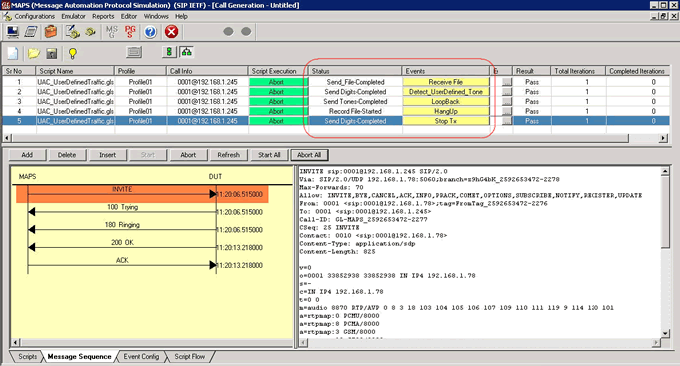The height and width of the screenshot is (366, 680).
Task: Click the Status column header
Action: tap(355, 71)
